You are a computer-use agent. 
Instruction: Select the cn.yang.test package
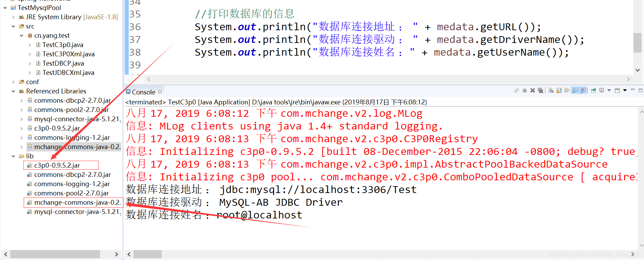[52, 35]
